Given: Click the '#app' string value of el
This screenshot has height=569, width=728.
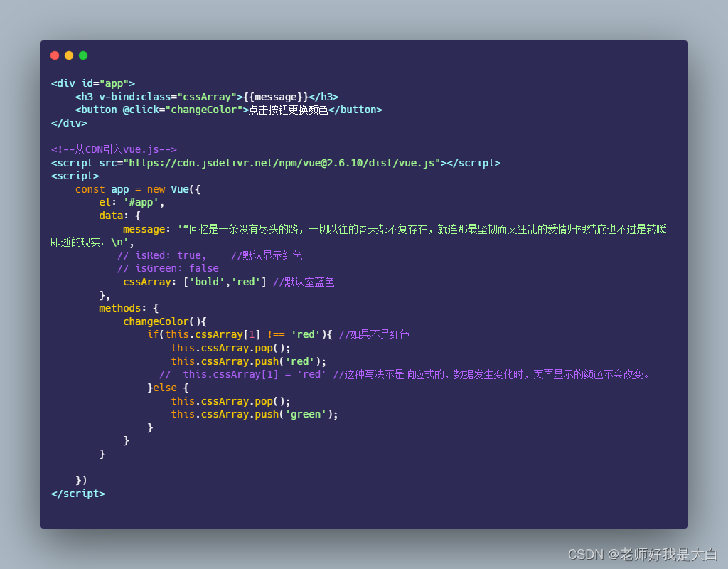Looking at the screenshot, I should [x=141, y=203].
